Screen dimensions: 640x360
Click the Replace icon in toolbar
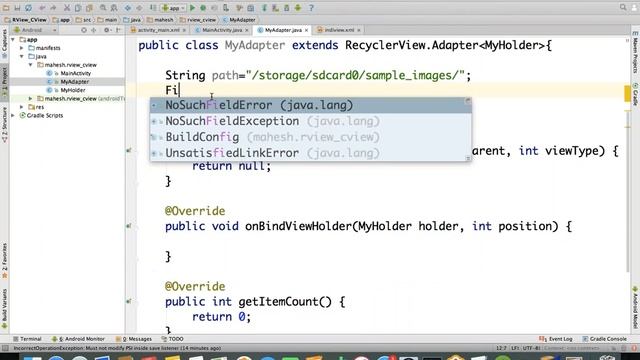coord(114,8)
